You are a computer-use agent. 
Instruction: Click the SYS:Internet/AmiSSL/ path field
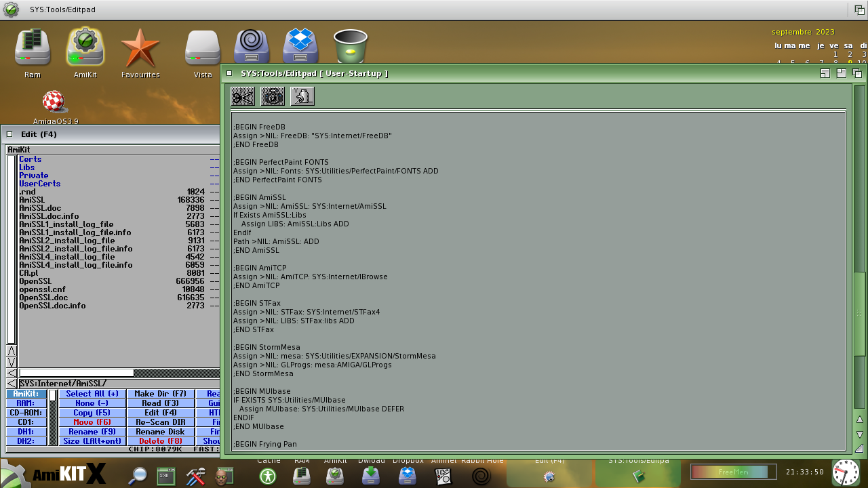pos(119,384)
